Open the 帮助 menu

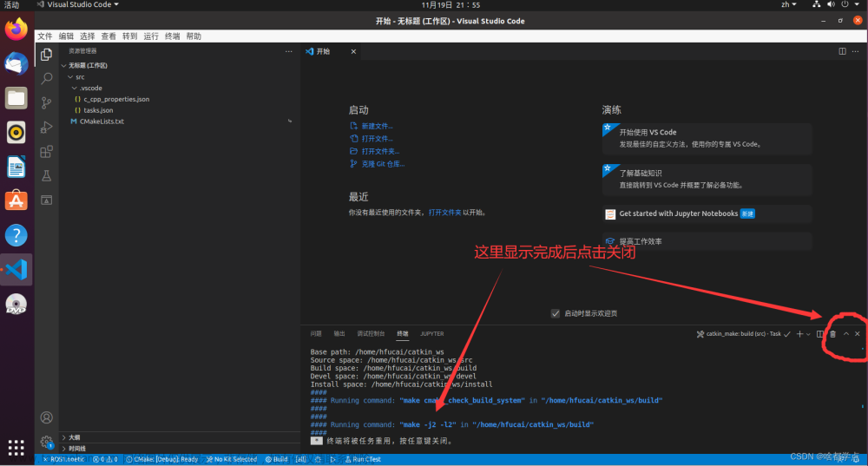[x=194, y=36]
